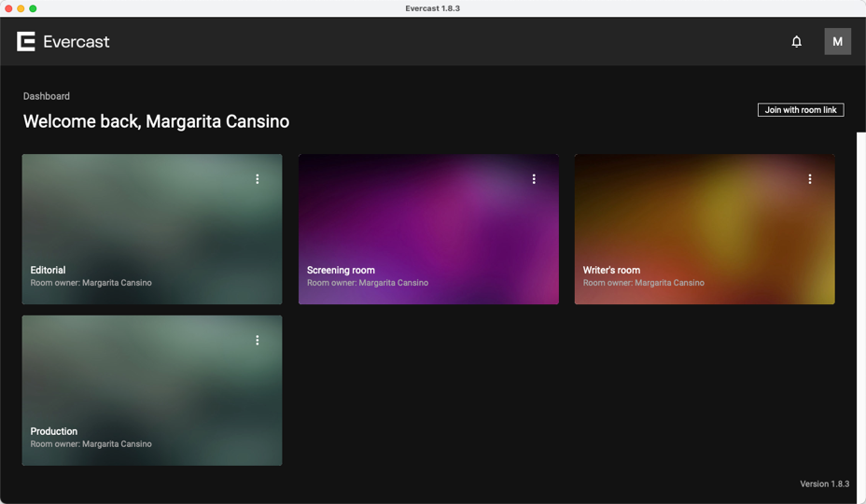Click the Screening room title text
The width and height of the screenshot is (866, 504).
[341, 271]
